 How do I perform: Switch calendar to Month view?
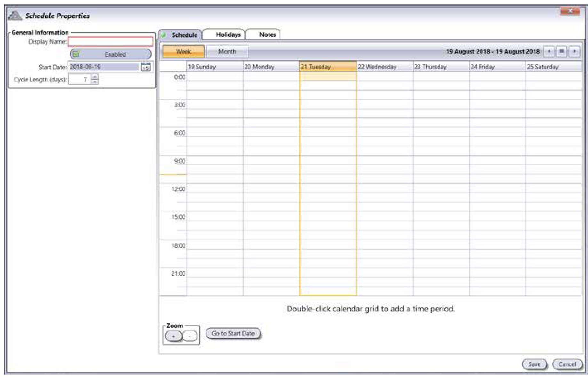point(227,51)
